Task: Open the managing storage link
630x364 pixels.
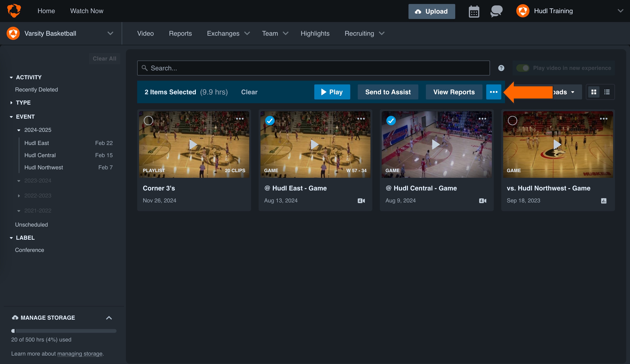Action: (79, 353)
